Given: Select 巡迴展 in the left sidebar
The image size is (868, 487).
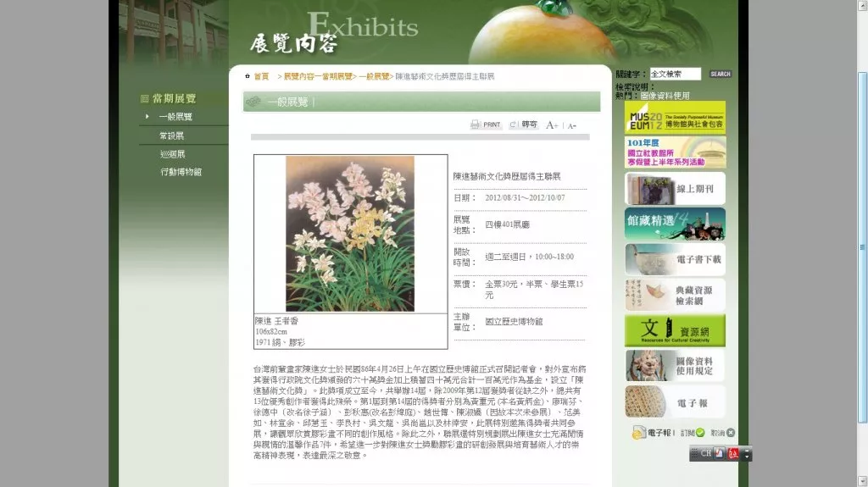Looking at the screenshot, I should pos(172,154).
